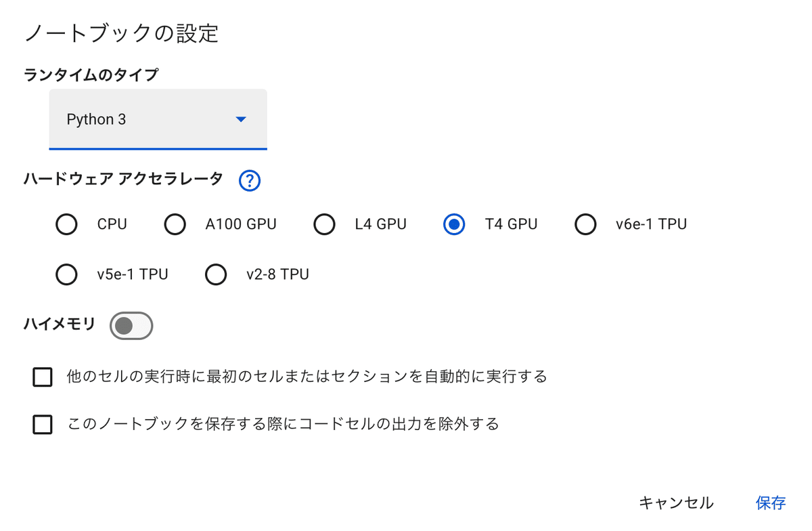
Task: Choose A100 GPU accelerator
Action: tap(175, 224)
